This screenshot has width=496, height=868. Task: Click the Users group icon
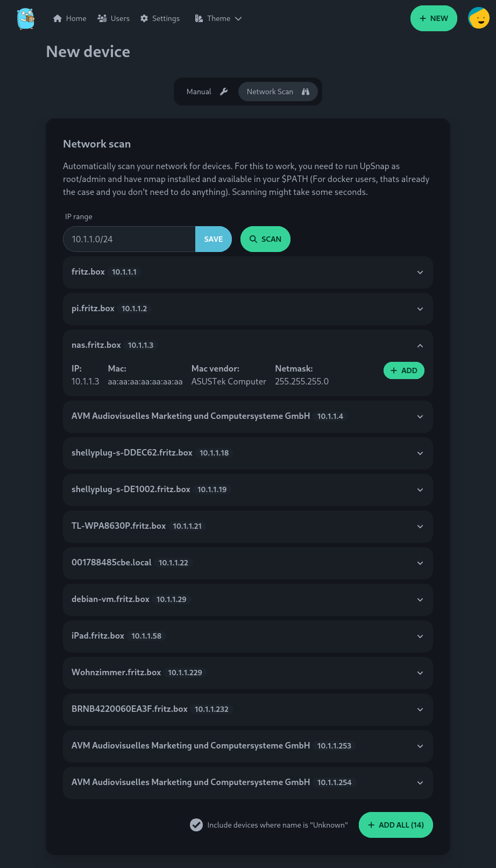pyautogui.click(x=102, y=18)
